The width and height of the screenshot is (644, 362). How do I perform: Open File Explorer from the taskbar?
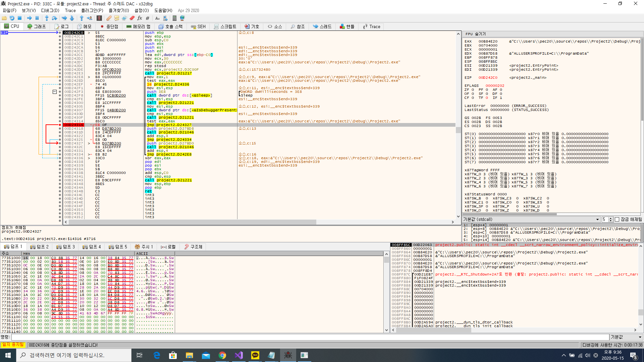coord(190,355)
